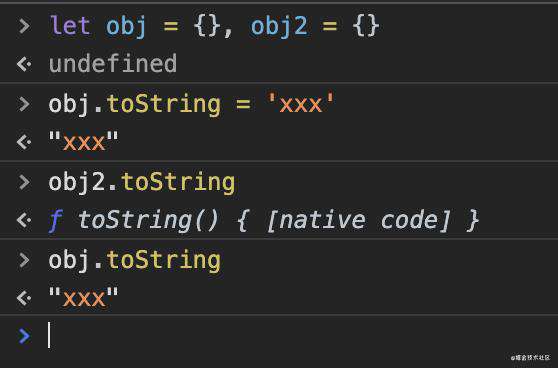
Task: Click the 'xxx' string literal in assignment
Action: pyautogui.click(x=300, y=104)
